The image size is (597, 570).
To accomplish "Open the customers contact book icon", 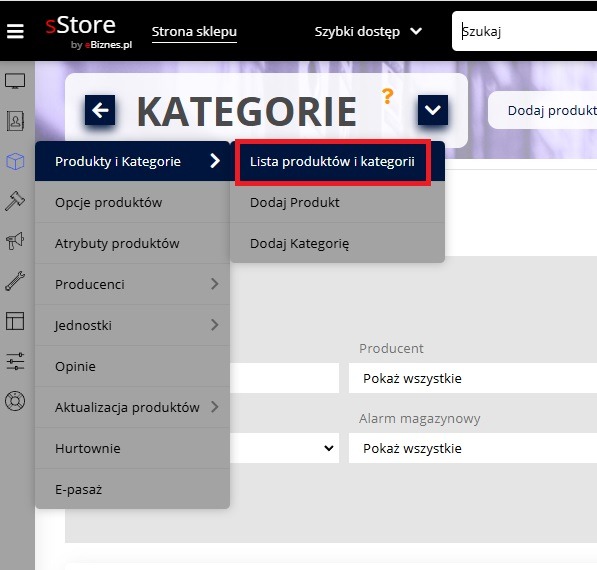I will pos(15,121).
